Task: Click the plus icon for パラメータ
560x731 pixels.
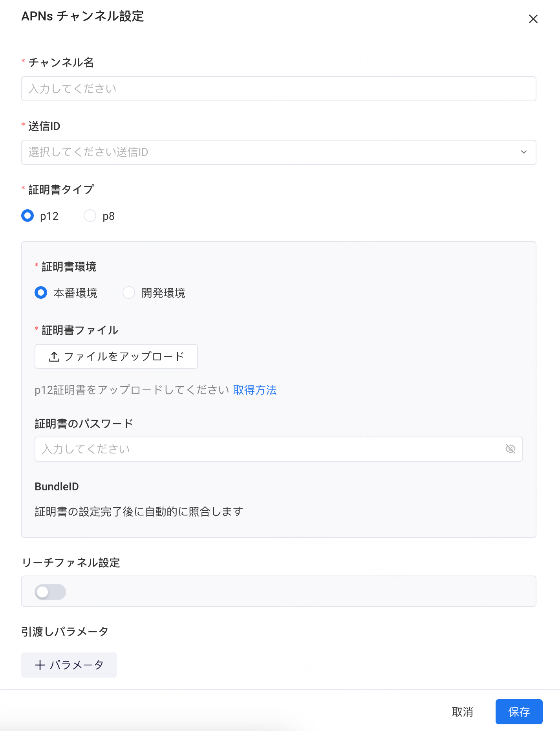Action: pyautogui.click(x=40, y=665)
